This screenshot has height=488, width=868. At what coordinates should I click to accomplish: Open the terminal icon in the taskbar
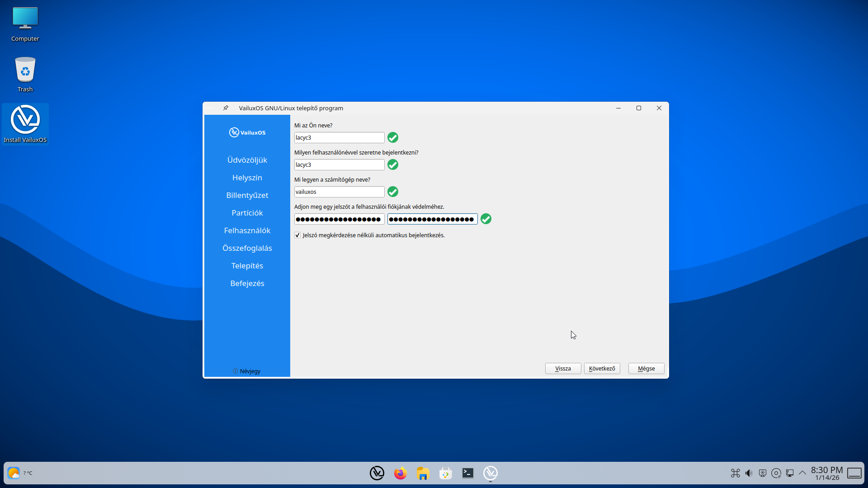tap(467, 473)
